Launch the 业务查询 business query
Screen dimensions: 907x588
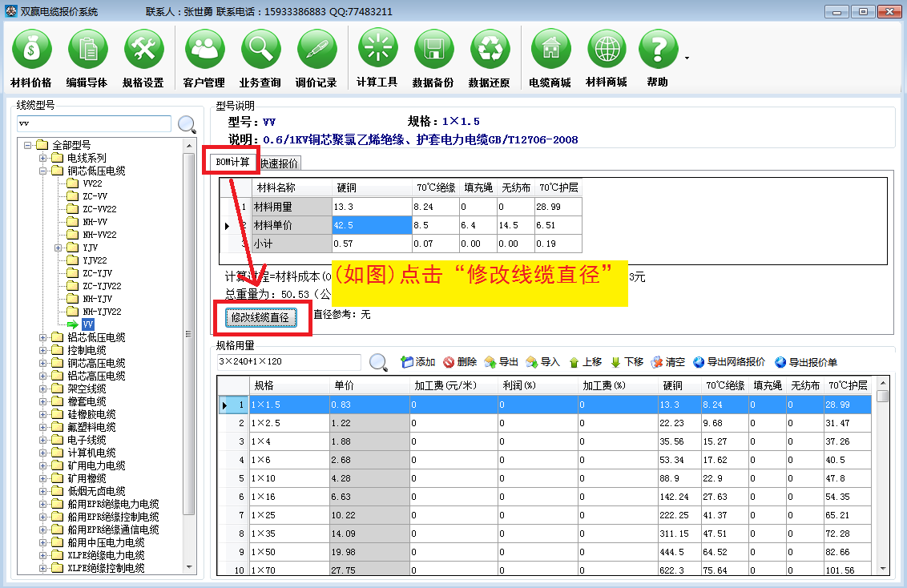pyautogui.click(x=260, y=58)
